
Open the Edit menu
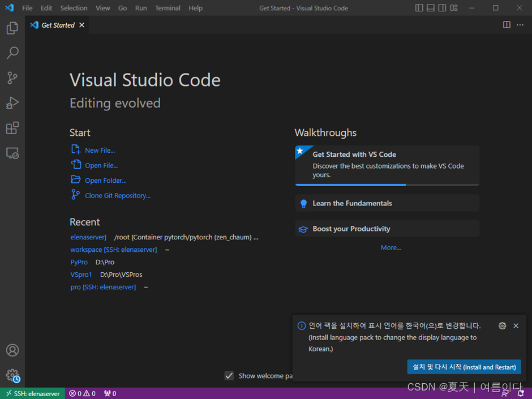46,8
